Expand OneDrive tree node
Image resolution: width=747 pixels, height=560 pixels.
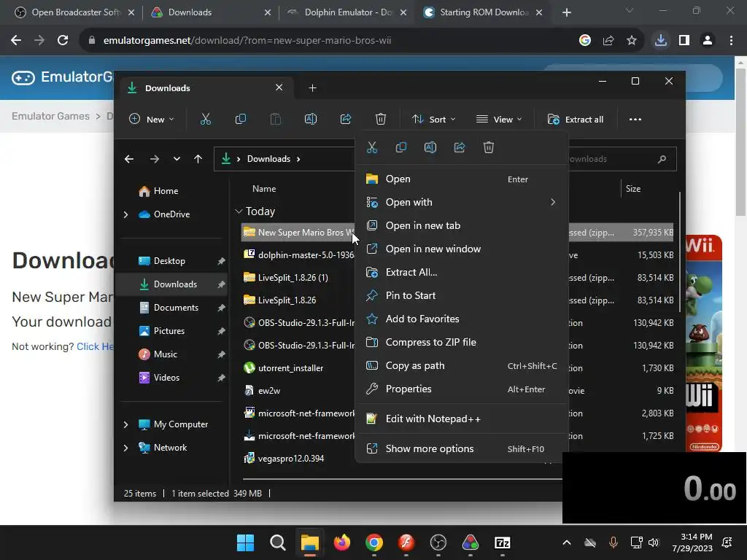pyautogui.click(x=125, y=215)
